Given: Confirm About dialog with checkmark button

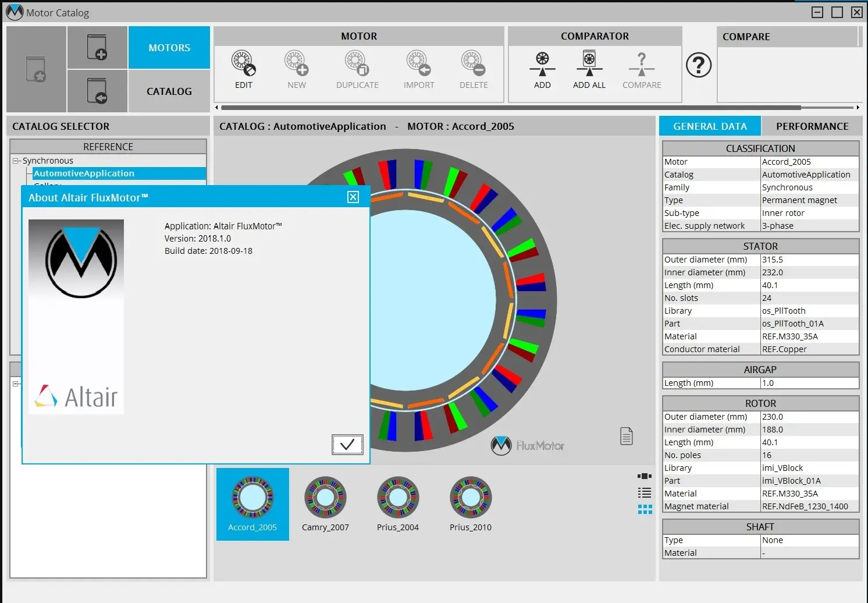Looking at the screenshot, I should point(347,445).
